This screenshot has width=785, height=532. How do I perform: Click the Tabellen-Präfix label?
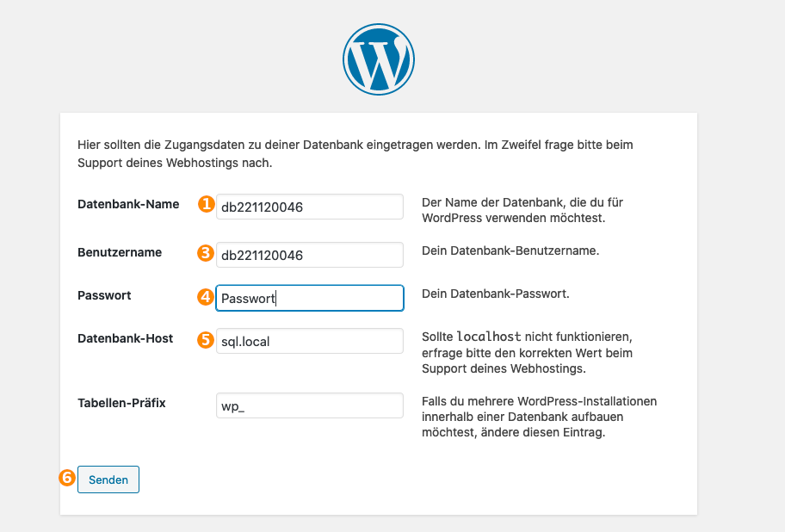tap(121, 403)
